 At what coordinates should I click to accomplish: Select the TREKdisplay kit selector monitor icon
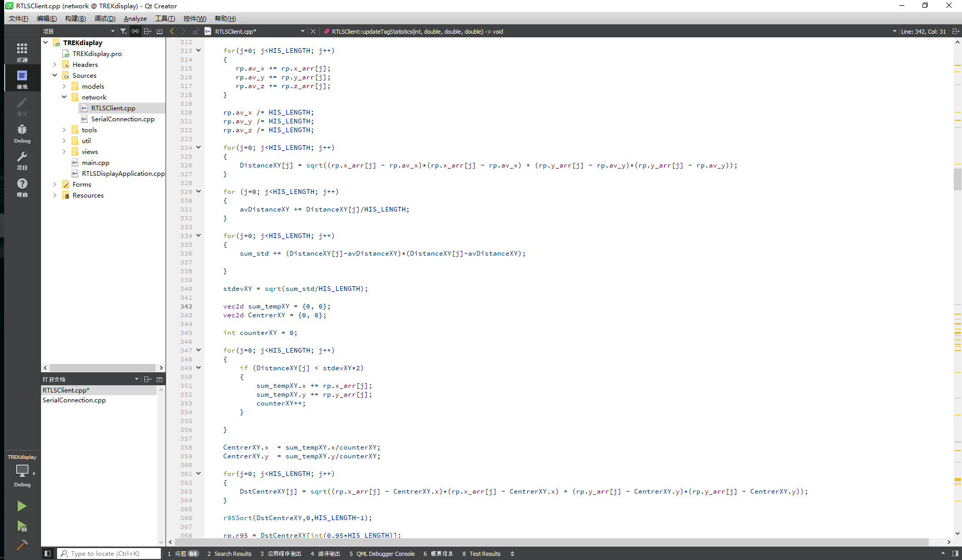point(22,471)
